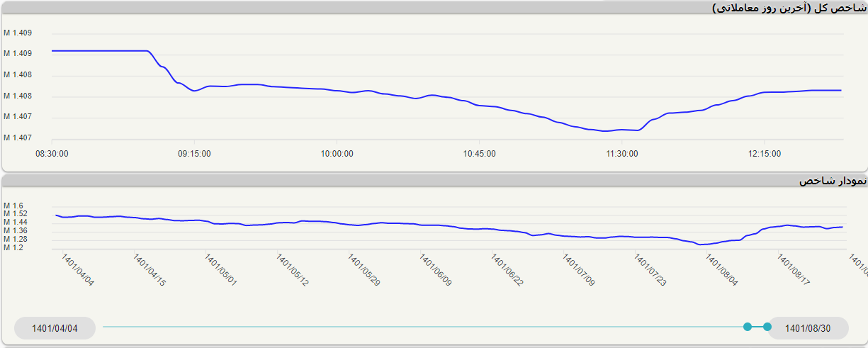
Task: Click the 'شاخص کل' panel header title
Action: point(789,8)
